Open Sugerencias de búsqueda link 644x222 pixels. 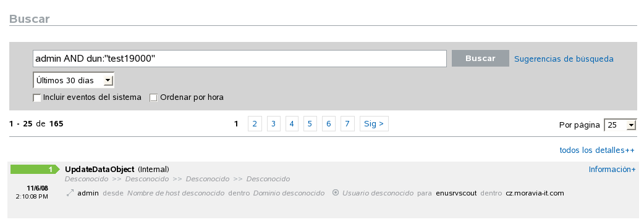click(564, 59)
